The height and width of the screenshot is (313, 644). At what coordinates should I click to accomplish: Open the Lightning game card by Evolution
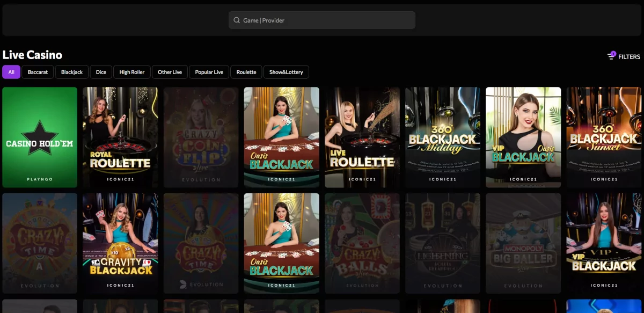click(x=443, y=243)
